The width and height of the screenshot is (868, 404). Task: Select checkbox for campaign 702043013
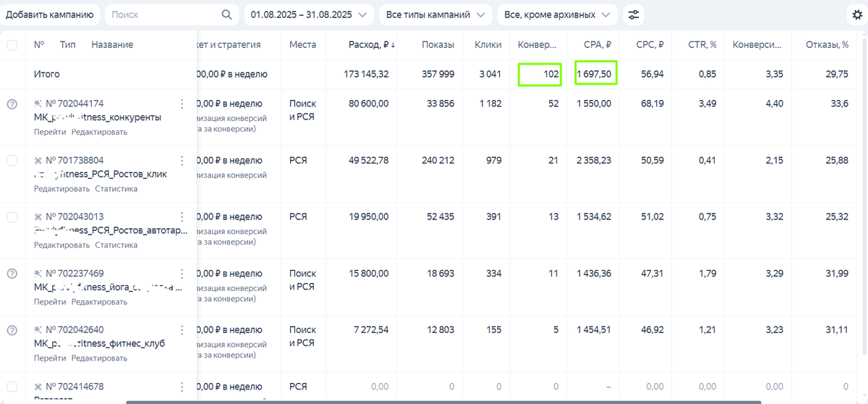click(12, 217)
